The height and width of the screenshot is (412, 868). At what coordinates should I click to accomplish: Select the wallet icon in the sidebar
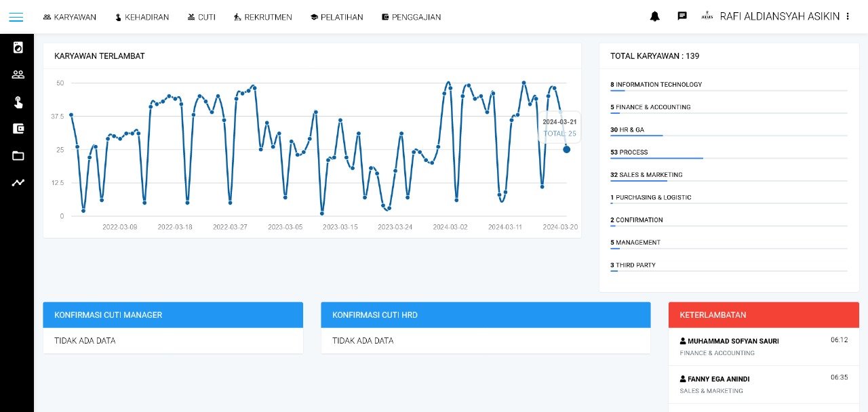pos(18,129)
